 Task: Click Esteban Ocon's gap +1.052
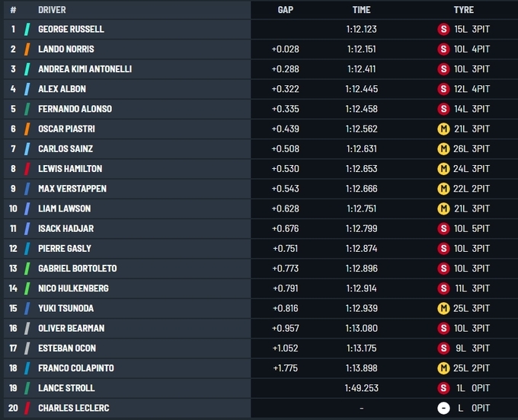pyautogui.click(x=286, y=348)
